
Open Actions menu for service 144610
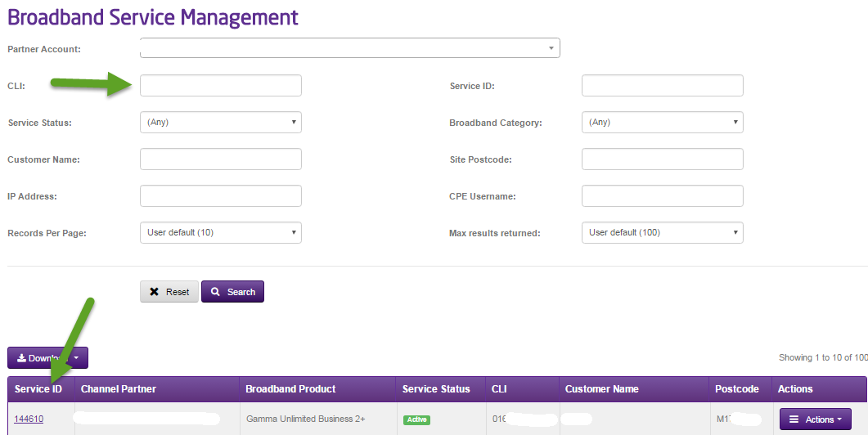pyautogui.click(x=816, y=419)
